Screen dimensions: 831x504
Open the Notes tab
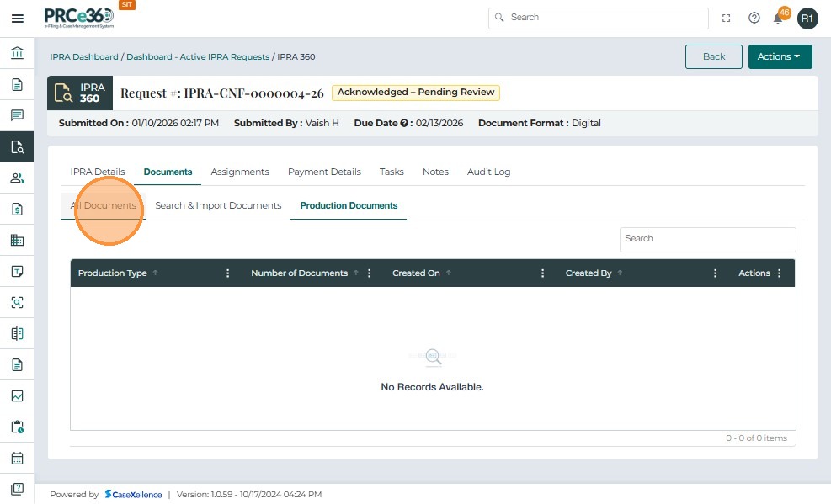[435, 172]
